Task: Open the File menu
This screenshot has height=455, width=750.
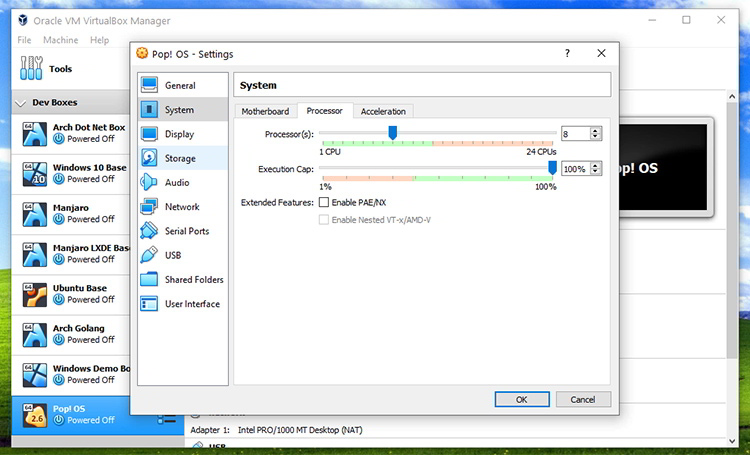Action: coord(24,40)
